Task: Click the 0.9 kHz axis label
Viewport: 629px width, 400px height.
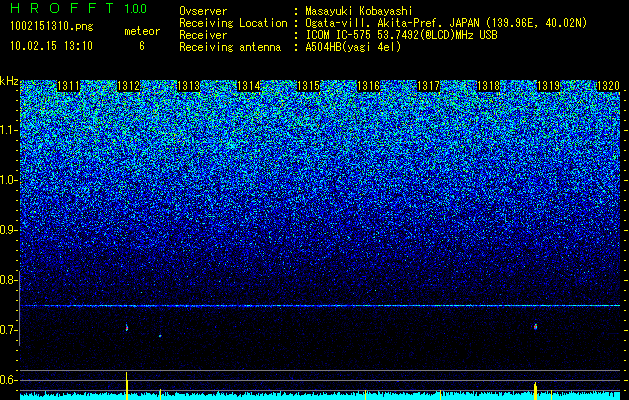Action: pos(8,230)
